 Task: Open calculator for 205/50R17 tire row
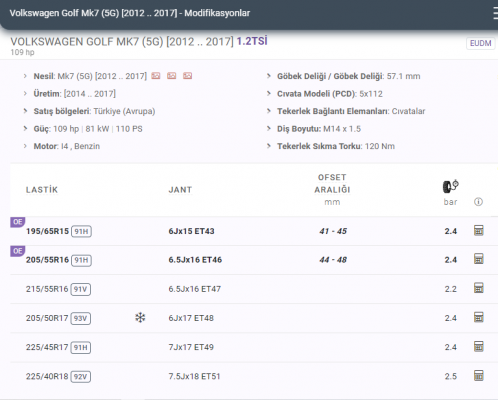(x=479, y=317)
